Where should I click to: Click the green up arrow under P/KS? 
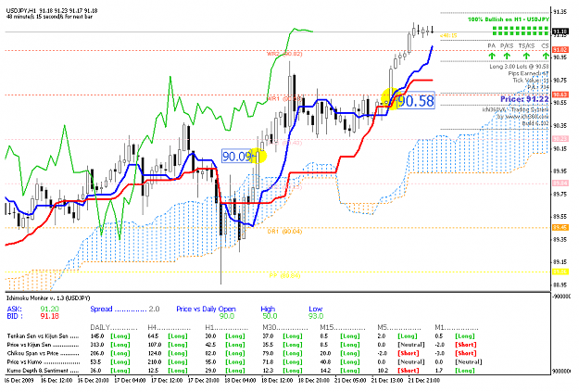[507, 56]
